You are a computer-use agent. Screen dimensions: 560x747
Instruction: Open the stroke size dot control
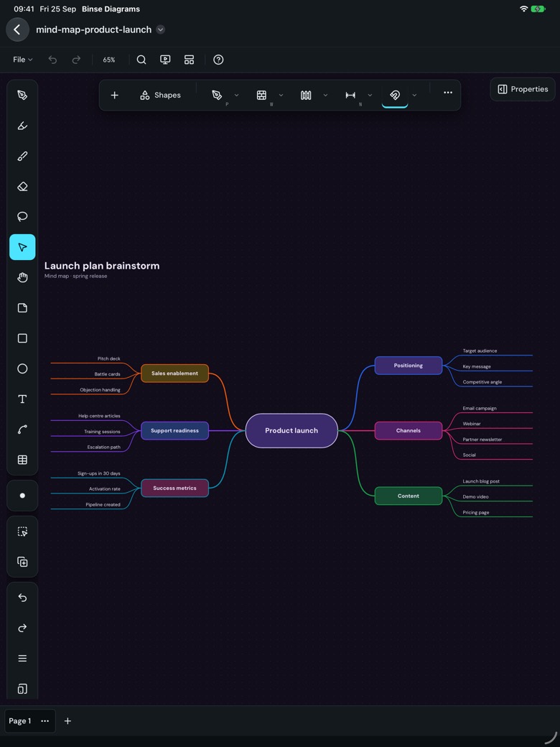pyautogui.click(x=22, y=496)
